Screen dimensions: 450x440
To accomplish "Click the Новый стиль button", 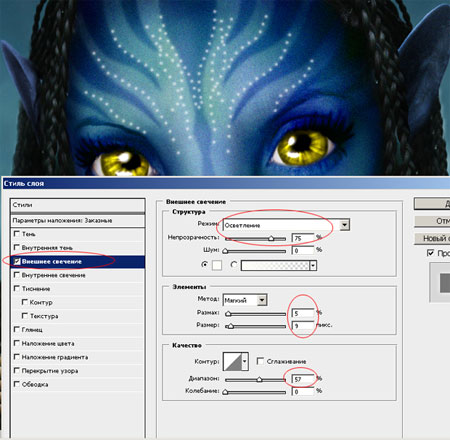I will 432,238.
